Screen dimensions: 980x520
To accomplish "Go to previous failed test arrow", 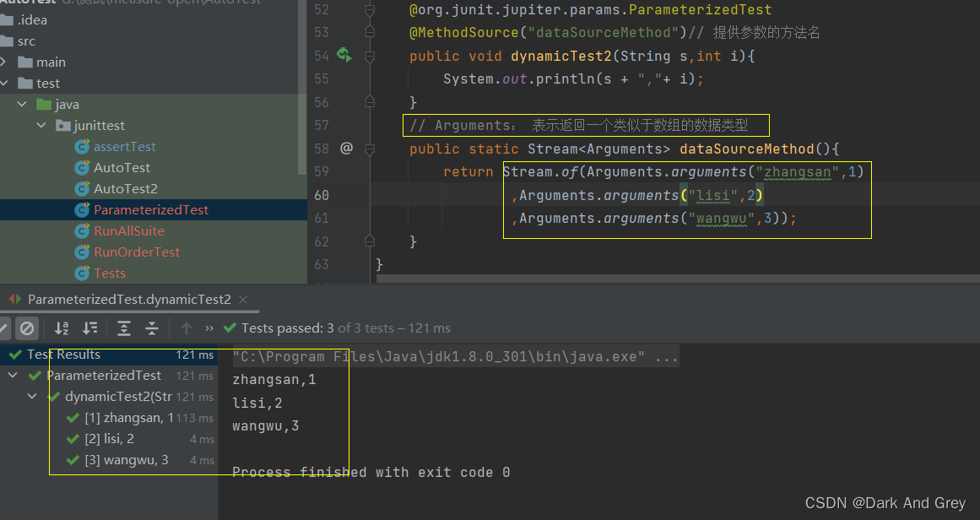I will (186, 328).
